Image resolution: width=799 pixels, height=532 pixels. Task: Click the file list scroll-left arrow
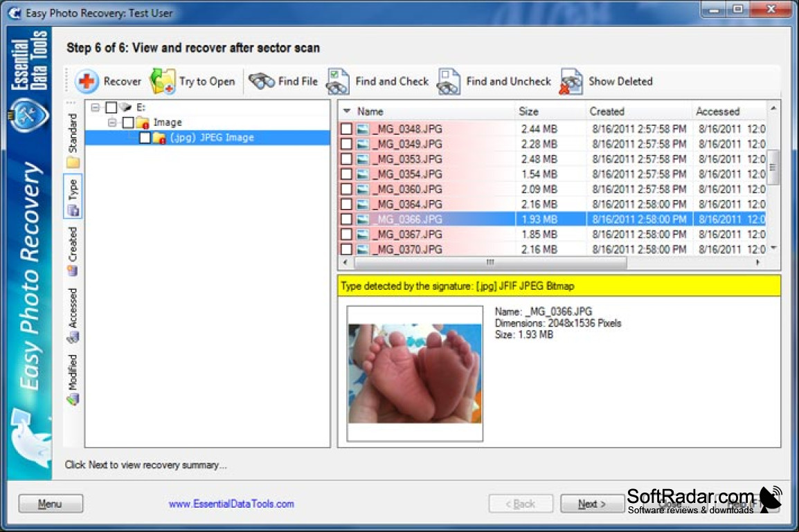click(346, 263)
